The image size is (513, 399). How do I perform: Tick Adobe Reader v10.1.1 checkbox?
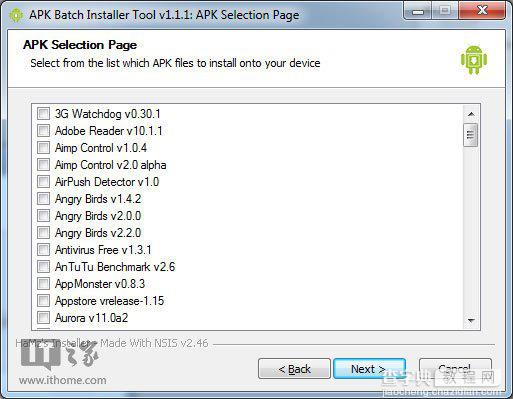[43, 130]
